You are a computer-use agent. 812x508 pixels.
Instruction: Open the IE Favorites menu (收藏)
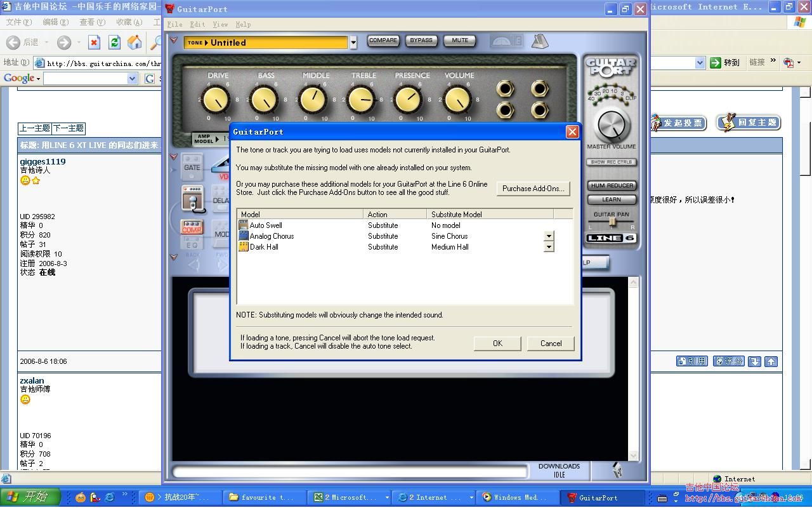coord(129,22)
